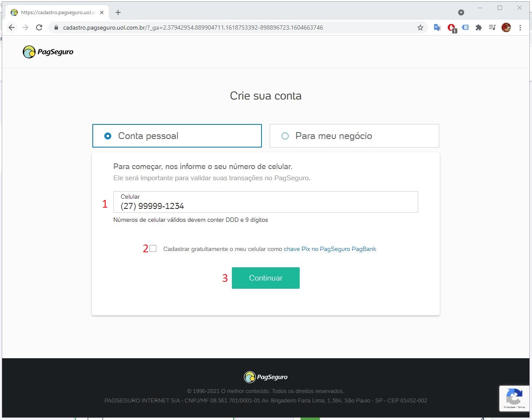Open the Google Translate extension
Screen dimensions: 532x420
(438, 27)
